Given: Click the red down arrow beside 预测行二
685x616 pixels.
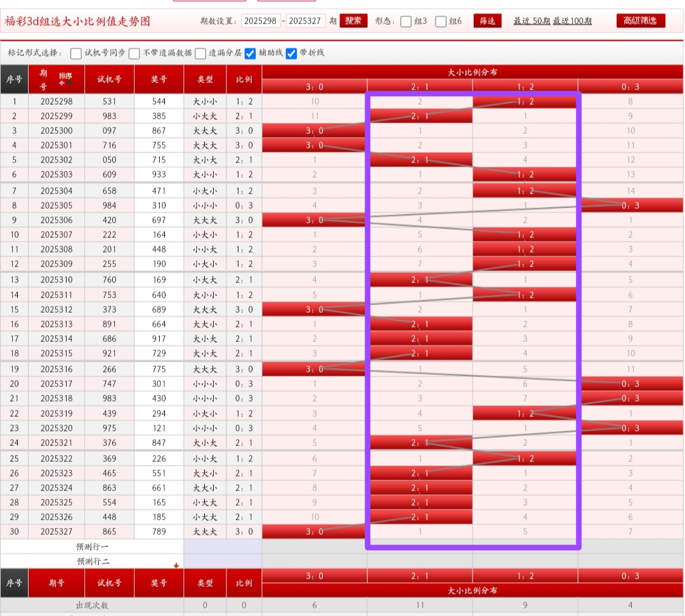Looking at the screenshot, I should (176, 565).
